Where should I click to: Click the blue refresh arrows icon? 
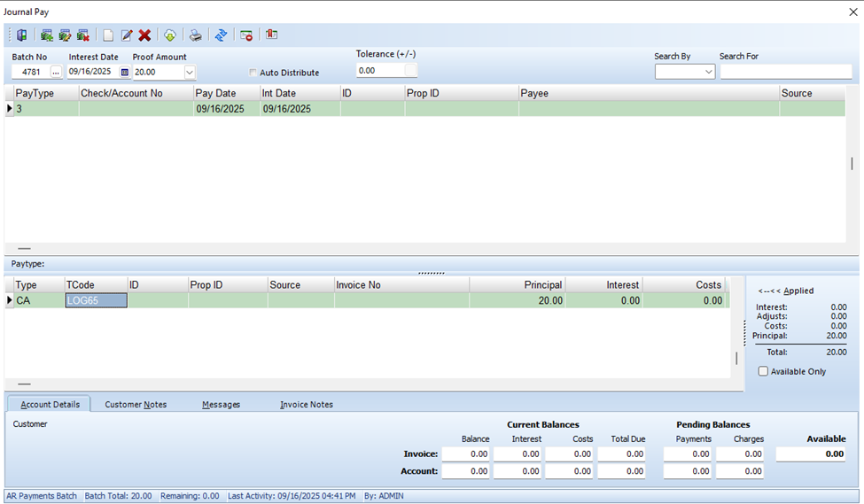[221, 35]
